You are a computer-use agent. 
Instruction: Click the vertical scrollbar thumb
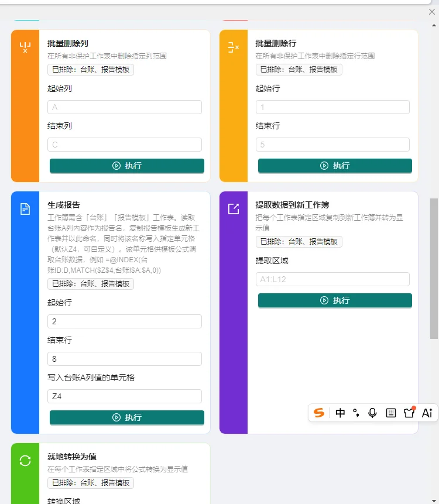click(434, 269)
